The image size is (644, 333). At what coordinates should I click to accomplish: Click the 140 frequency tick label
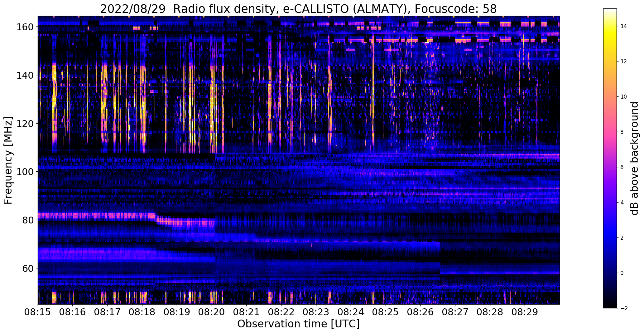pyautogui.click(x=25, y=75)
